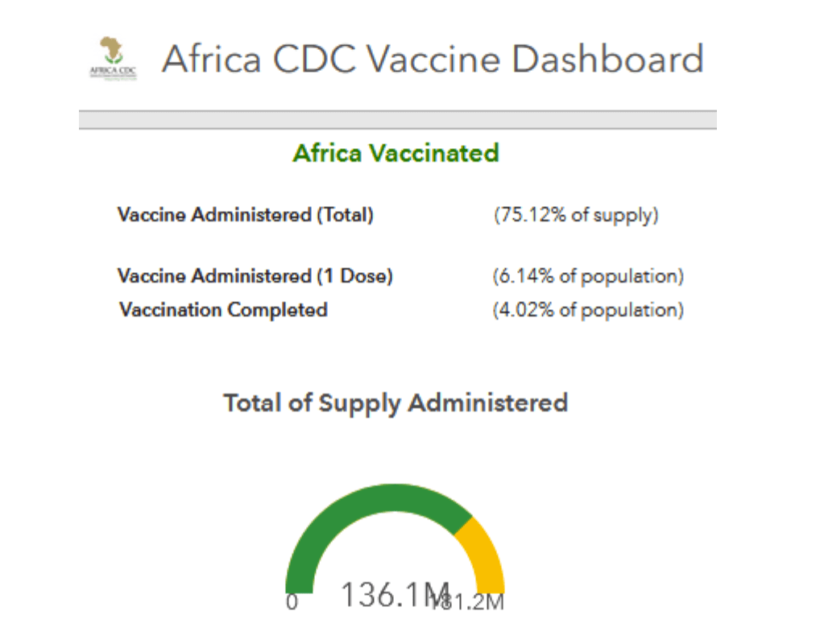Select the 'Africa Vaccinated' green heading

pyautogui.click(x=396, y=153)
